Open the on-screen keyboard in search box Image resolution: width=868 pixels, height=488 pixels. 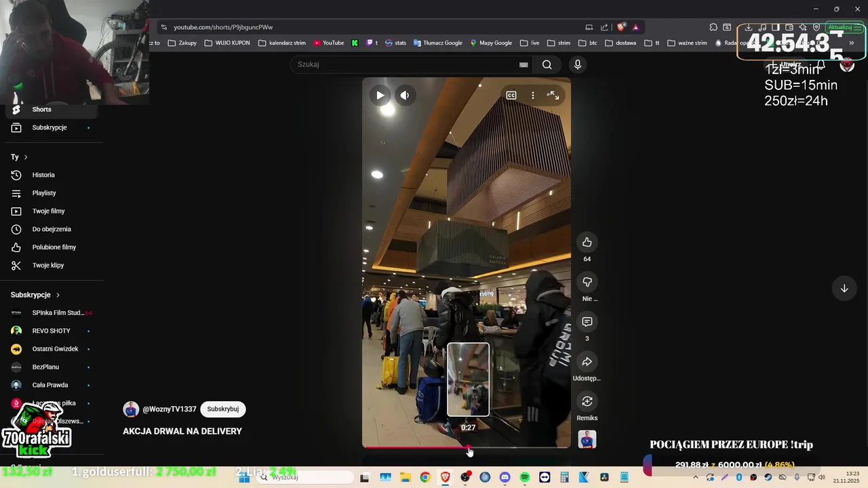click(524, 64)
